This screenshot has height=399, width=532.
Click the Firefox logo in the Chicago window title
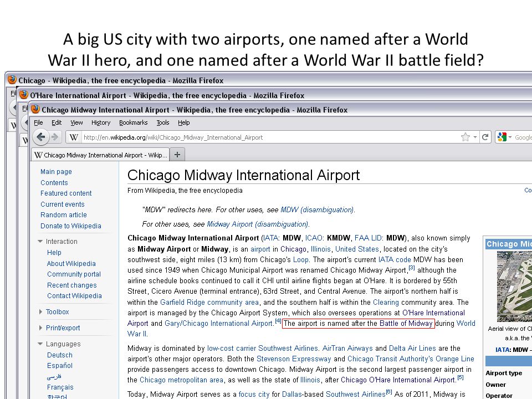point(12,80)
